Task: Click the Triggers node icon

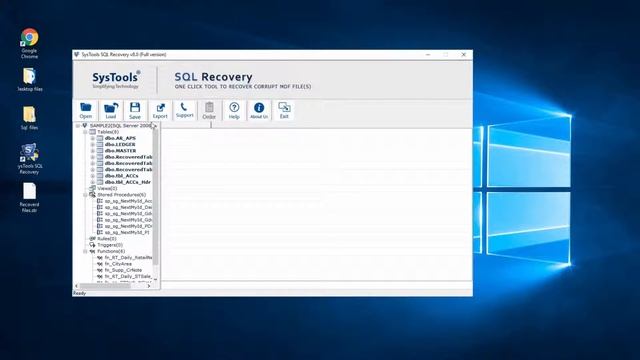Action: 93,245
